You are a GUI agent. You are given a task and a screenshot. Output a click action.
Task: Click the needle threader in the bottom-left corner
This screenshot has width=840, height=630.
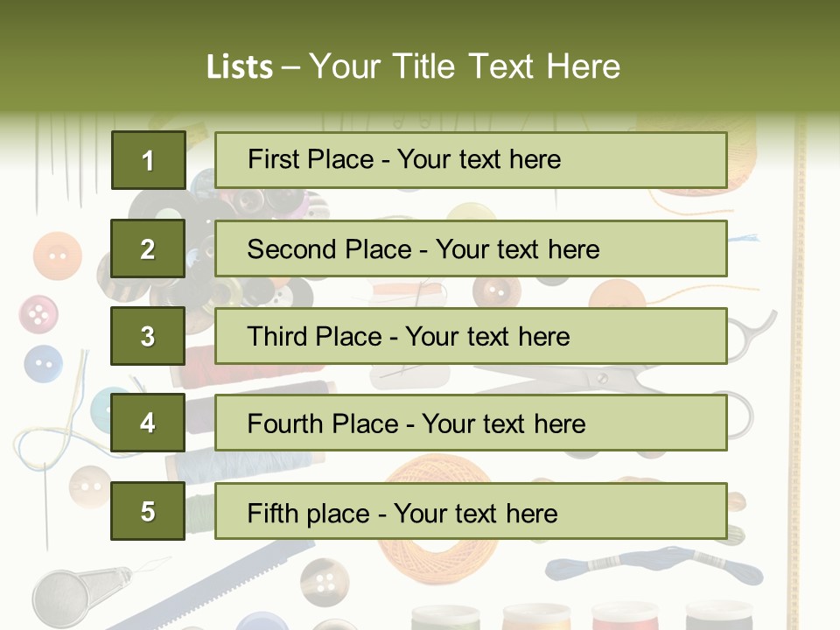click(66, 595)
